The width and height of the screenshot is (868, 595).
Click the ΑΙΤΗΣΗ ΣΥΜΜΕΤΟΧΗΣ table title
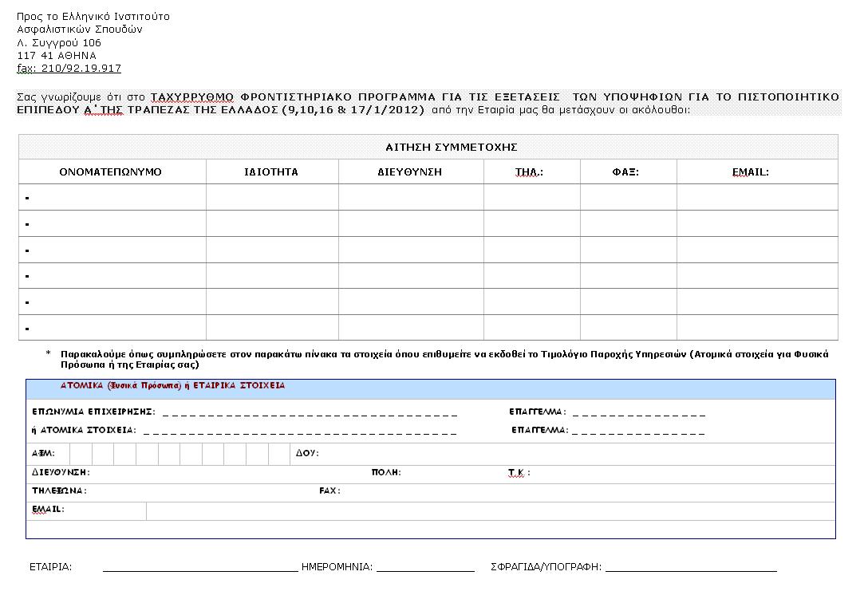coord(428,147)
